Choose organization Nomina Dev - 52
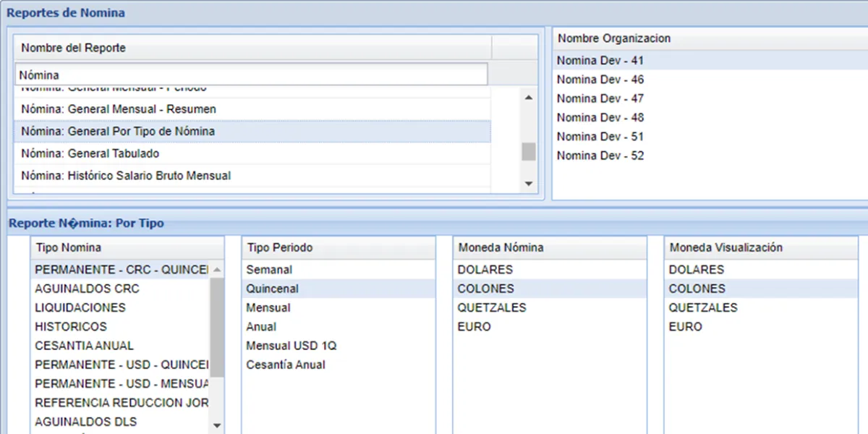The height and width of the screenshot is (434, 868). pos(600,156)
